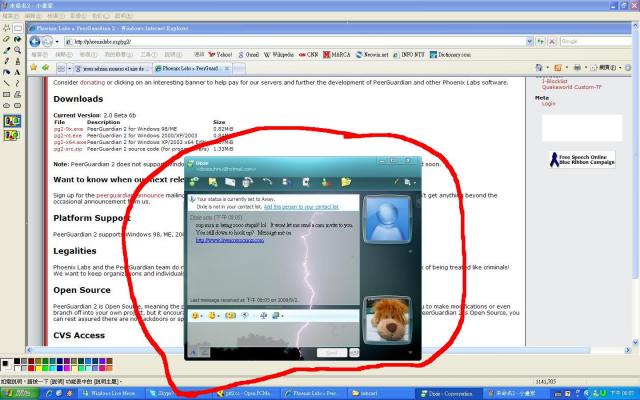Open the Quakeworld Custom-TF sidebar link
640x400 pixels.
571,87
